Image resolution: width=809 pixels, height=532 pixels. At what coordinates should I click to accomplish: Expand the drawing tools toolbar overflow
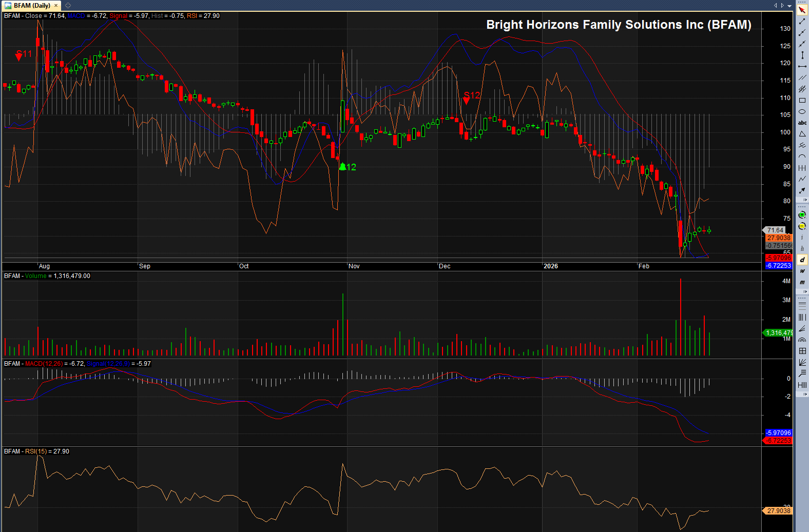[805, 200]
